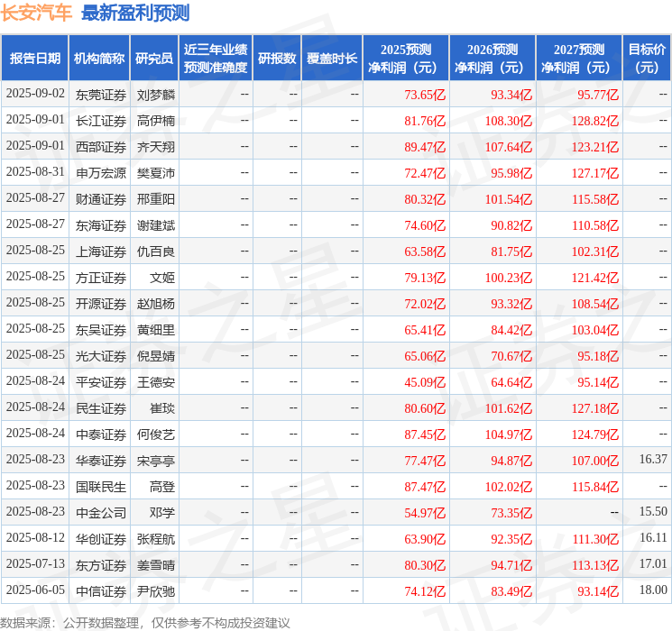Select the 54.97亿 profit value
The width and height of the screenshot is (672, 631).
425,513
